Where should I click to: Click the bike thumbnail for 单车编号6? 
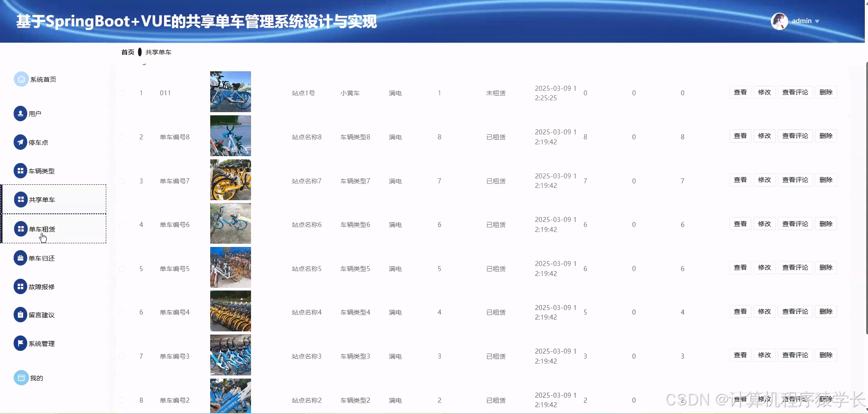(x=230, y=223)
